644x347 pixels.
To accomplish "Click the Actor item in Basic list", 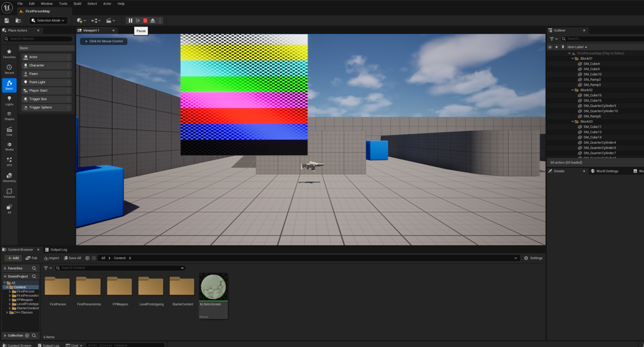I will [46, 57].
